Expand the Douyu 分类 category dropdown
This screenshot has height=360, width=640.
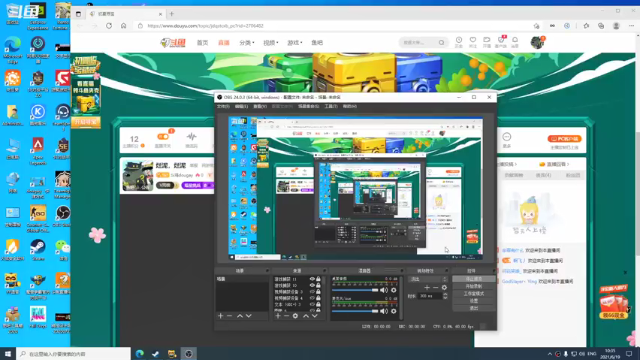point(247,42)
